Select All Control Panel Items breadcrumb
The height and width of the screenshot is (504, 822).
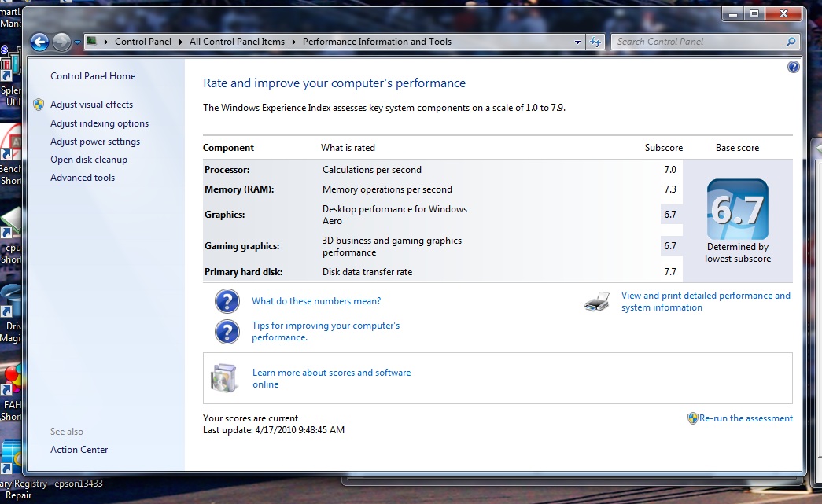pos(237,42)
